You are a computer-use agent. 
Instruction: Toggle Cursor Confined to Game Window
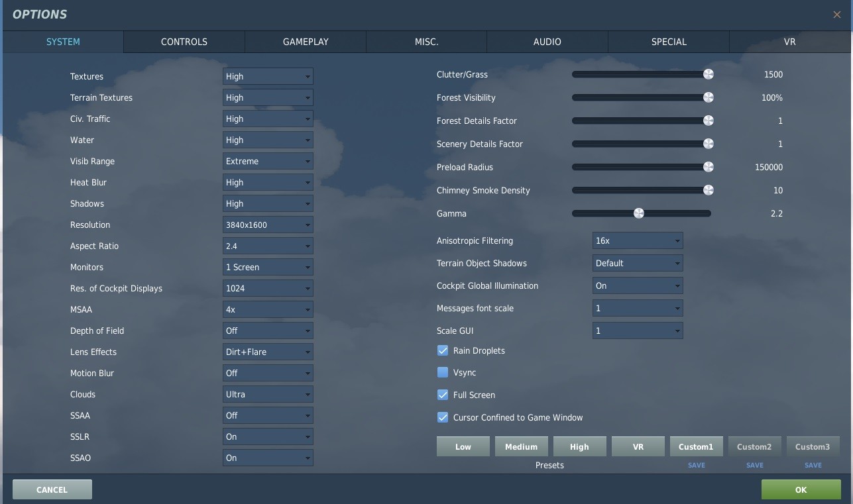443,417
